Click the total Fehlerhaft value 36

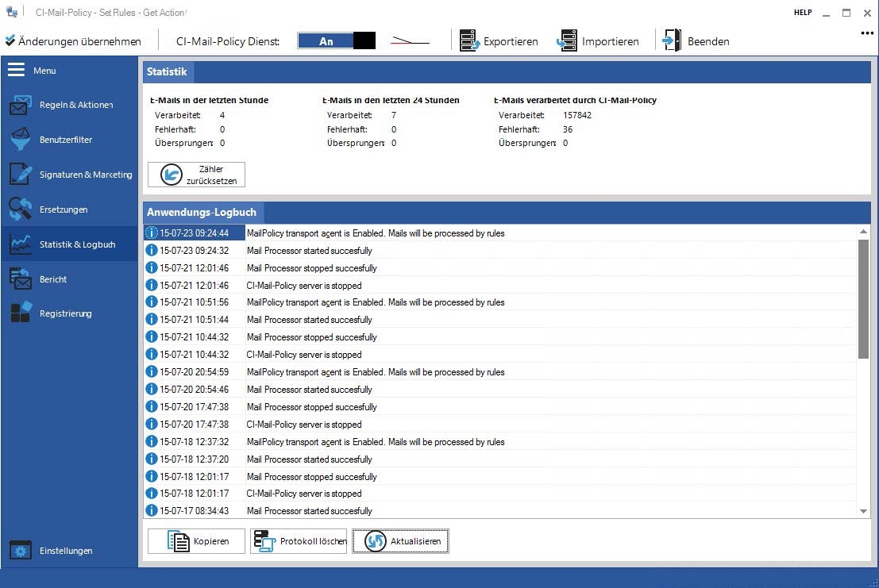[567, 129]
